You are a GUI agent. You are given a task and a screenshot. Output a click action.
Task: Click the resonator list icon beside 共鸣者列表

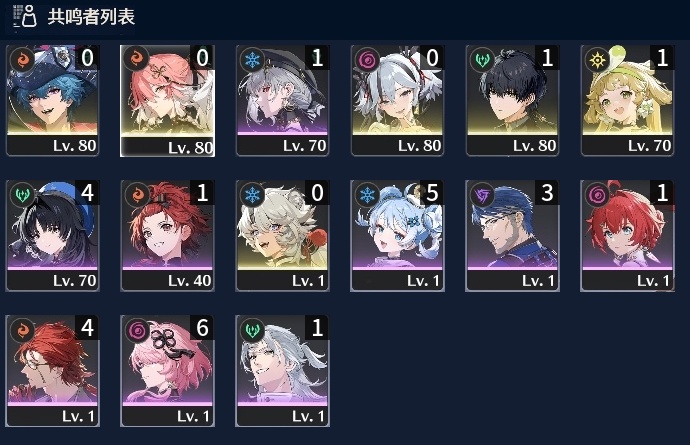pyautogui.click(x=25, y=17)
